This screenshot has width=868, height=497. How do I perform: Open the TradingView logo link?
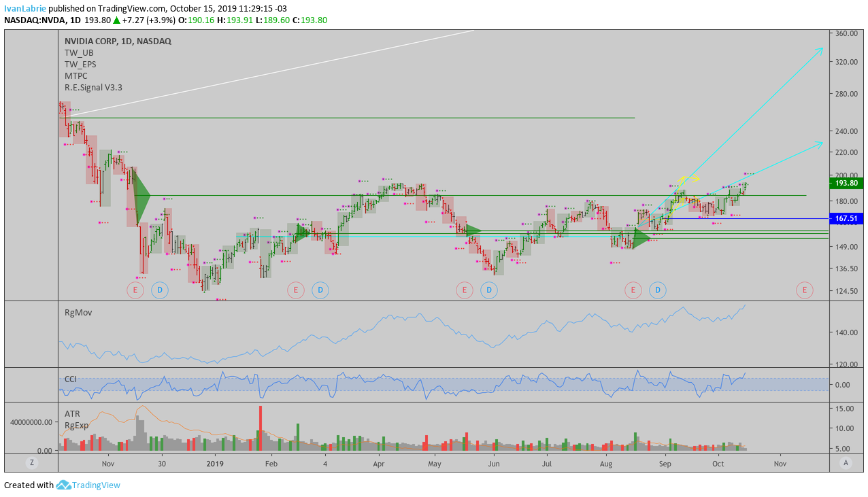(x=88, y=485)
